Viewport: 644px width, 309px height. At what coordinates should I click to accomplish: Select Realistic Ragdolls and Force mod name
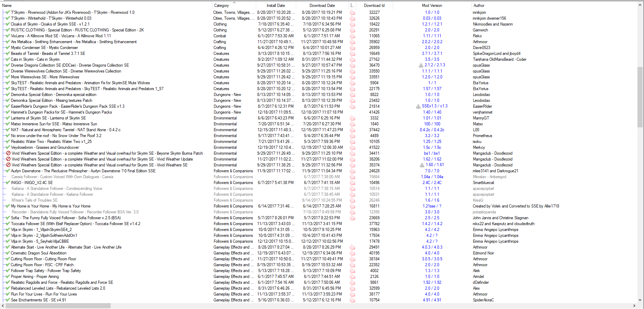point(62,282)
